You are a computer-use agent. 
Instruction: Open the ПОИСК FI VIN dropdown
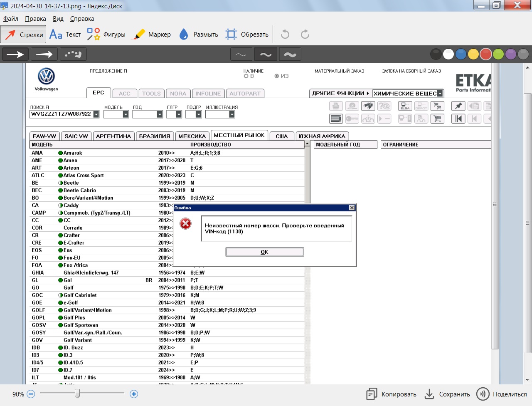(x=96, y=114)
